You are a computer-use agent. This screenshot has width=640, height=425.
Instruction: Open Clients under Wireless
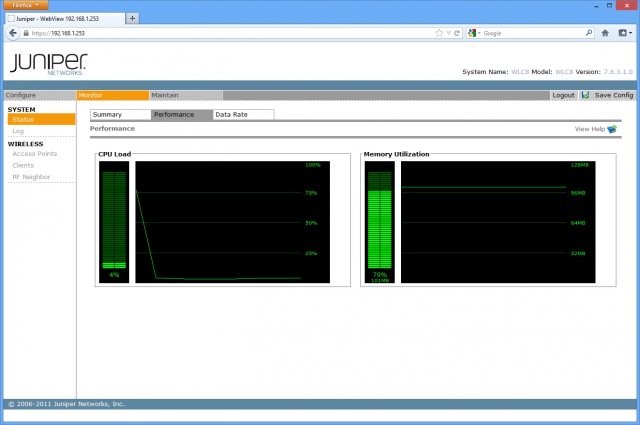(x=23, y=165)
